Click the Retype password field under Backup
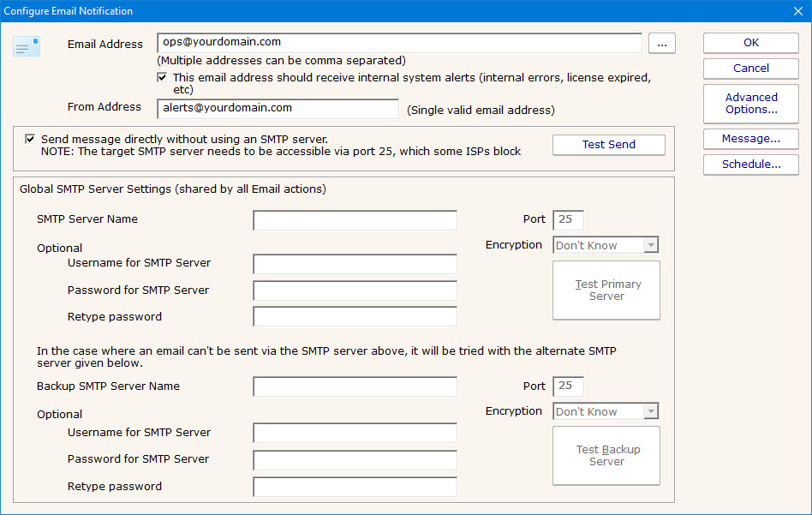 355,486
